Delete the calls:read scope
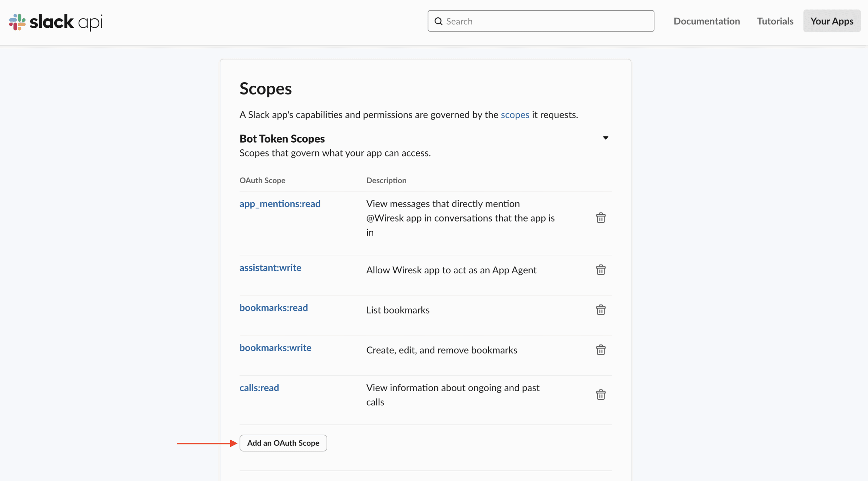 pos(600,395)
